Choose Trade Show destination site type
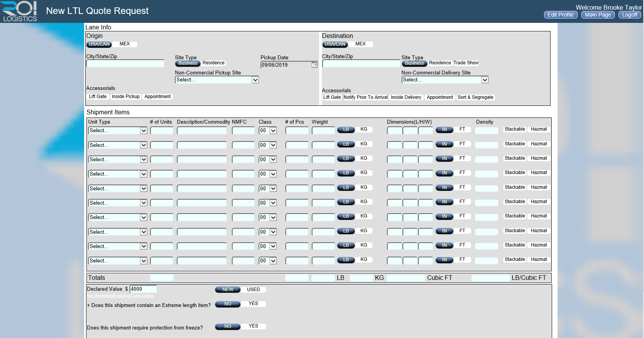Screen dimensions: 644x338 [466, 63]
